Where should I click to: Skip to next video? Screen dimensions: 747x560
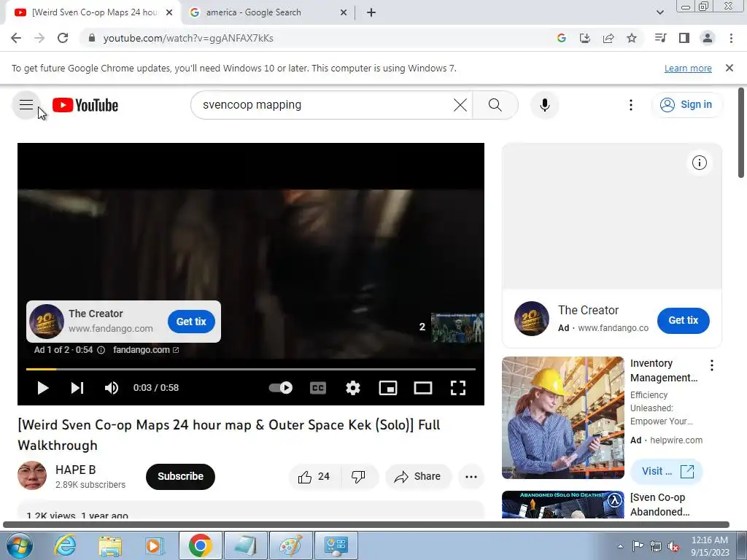point(77,388)
